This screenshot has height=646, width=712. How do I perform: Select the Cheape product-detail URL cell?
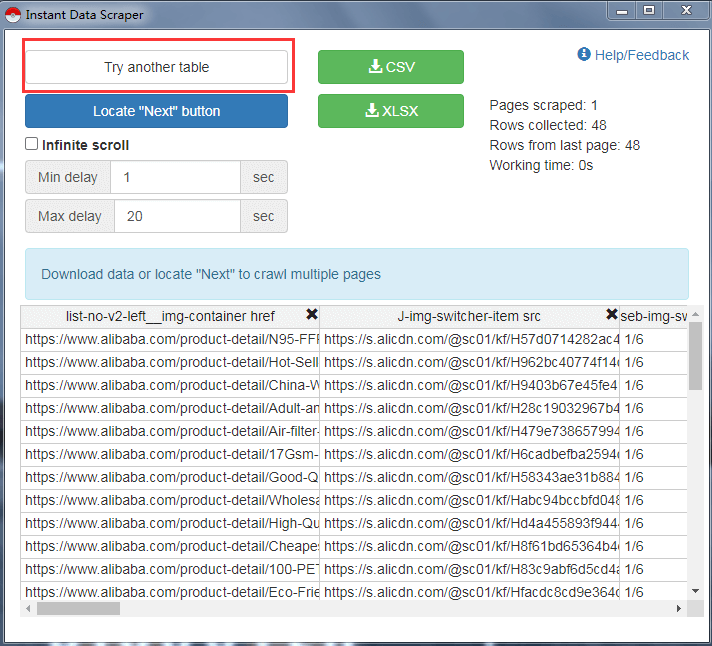(170, 546)
